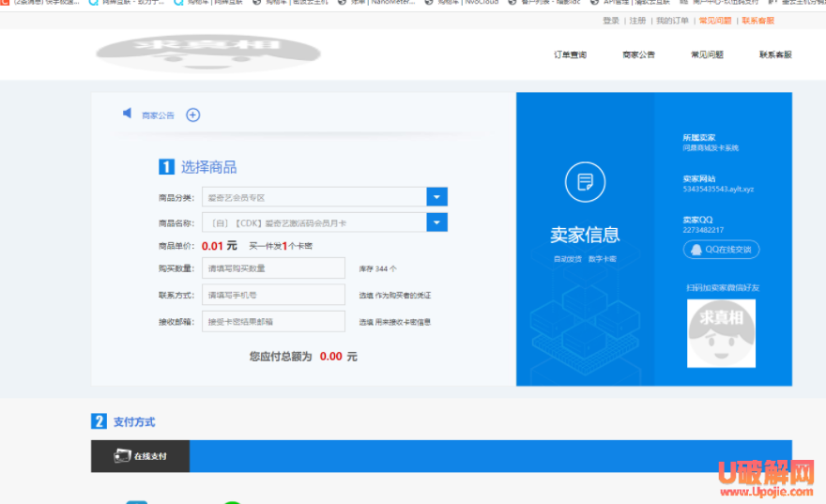Click the number 2 payment step icon

(99, 421)
